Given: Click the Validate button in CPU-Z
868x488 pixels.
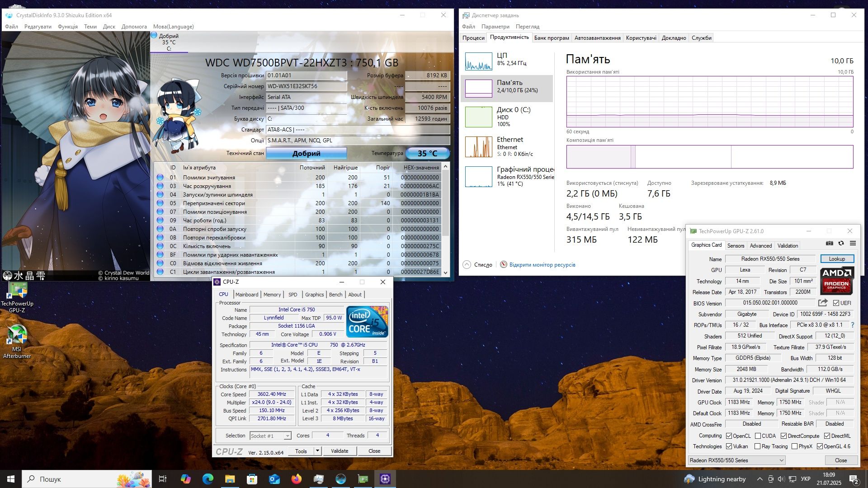Looking at the screenshot, I should point(340,450).
